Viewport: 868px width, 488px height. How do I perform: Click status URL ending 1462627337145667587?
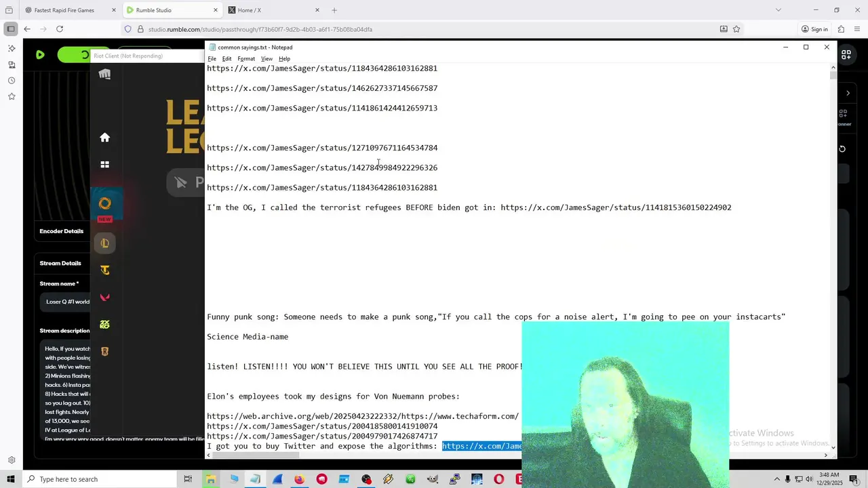pos(322,89)
